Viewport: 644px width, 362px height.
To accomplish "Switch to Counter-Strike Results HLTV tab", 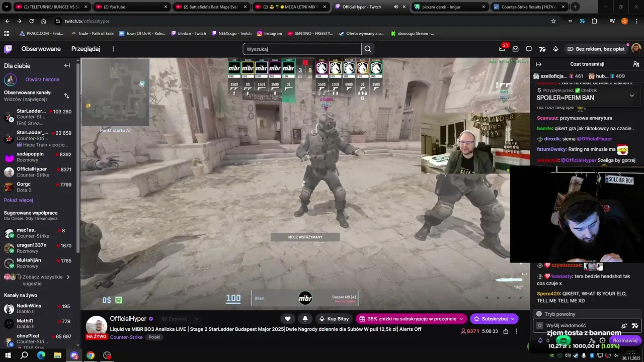I will (530, 7).
